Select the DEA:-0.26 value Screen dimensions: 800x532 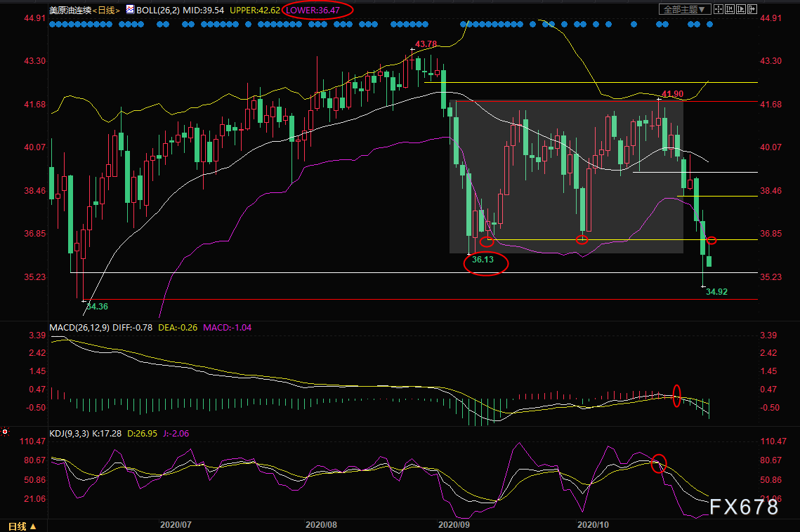178,328
